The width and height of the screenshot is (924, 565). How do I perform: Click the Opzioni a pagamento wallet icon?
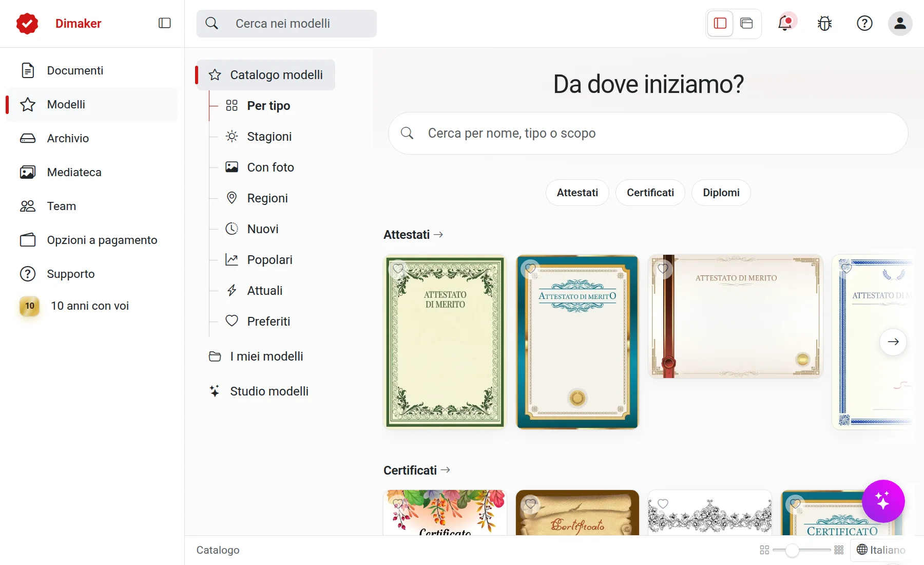(28, 240)
